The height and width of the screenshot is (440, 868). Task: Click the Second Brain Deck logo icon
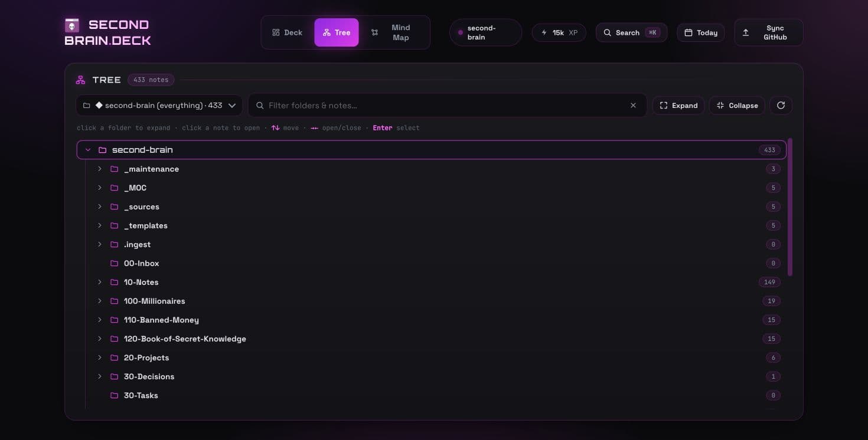point(72,25)
